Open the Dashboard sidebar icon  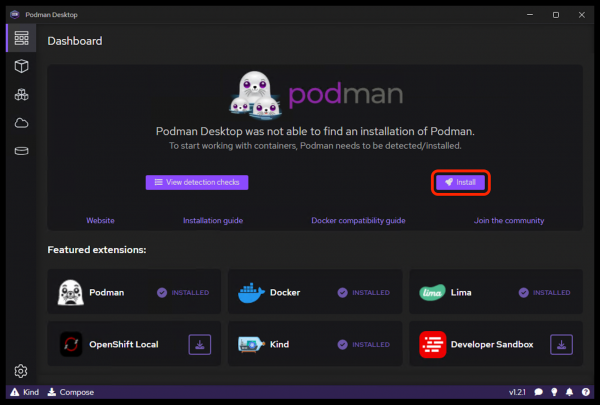pyautogui.click(x=21, y=38)
